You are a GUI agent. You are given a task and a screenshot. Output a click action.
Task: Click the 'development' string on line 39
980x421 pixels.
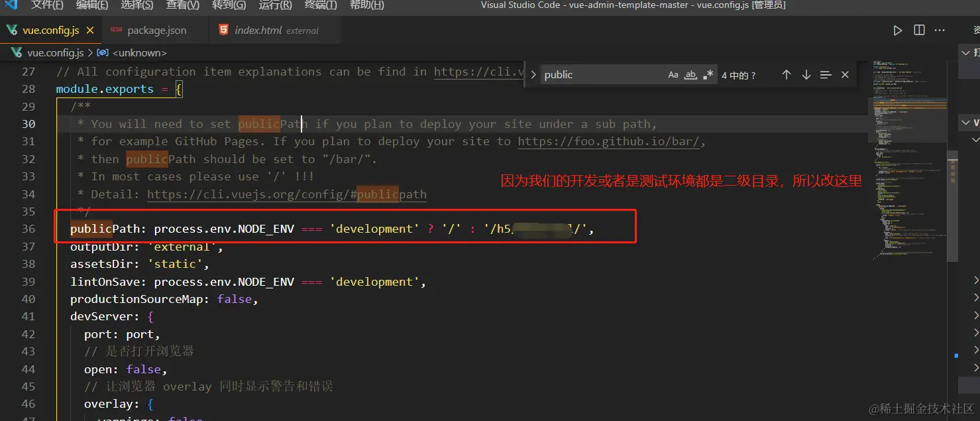(374, 282)
